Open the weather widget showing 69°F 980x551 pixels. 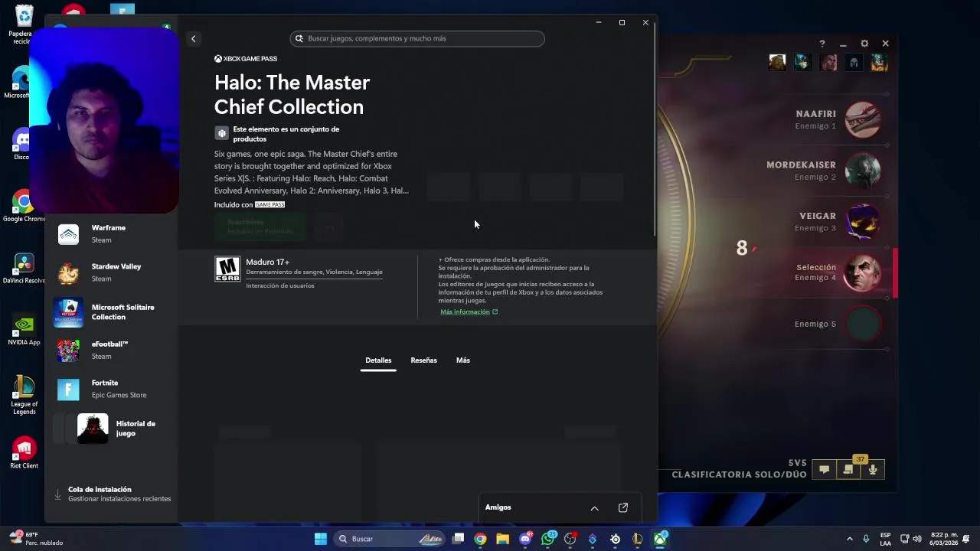tap(36, 539)
